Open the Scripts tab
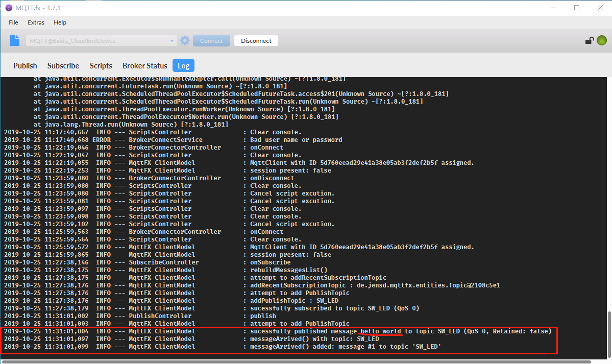This screenshot has height=364, width=612. tap(101, 65)
